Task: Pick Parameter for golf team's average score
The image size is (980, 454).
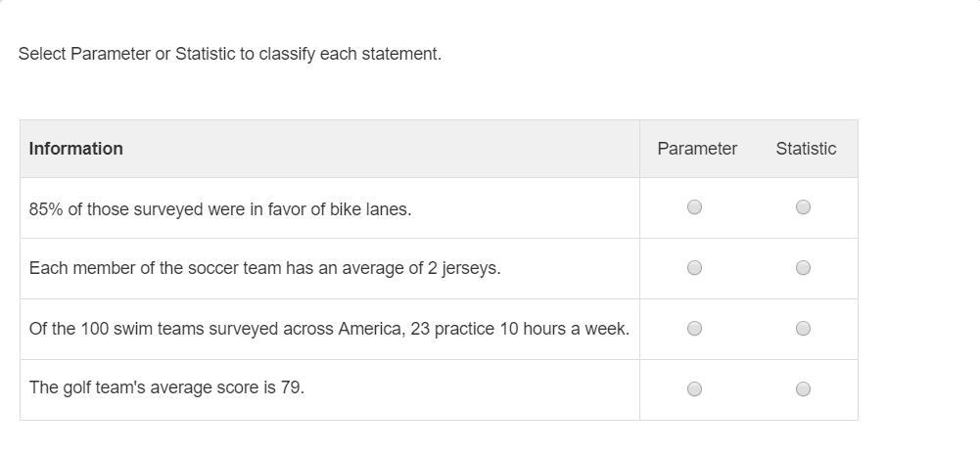Action: click(694, 389)
